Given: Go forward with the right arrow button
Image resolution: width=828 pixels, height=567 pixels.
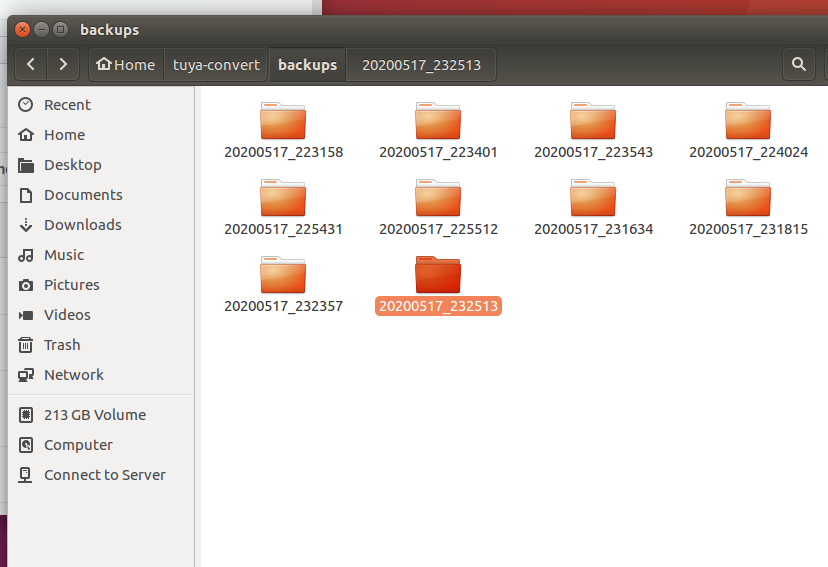Looking at the screenshot, I should 63,64.
